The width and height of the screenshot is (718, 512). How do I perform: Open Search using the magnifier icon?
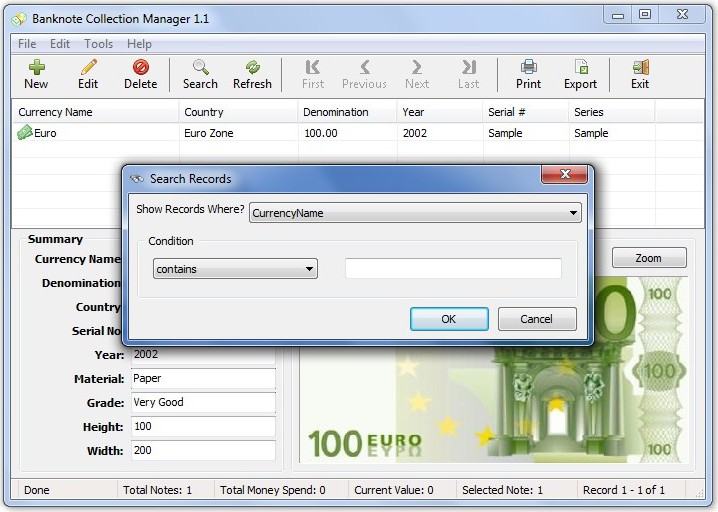(x=200, y=68)
